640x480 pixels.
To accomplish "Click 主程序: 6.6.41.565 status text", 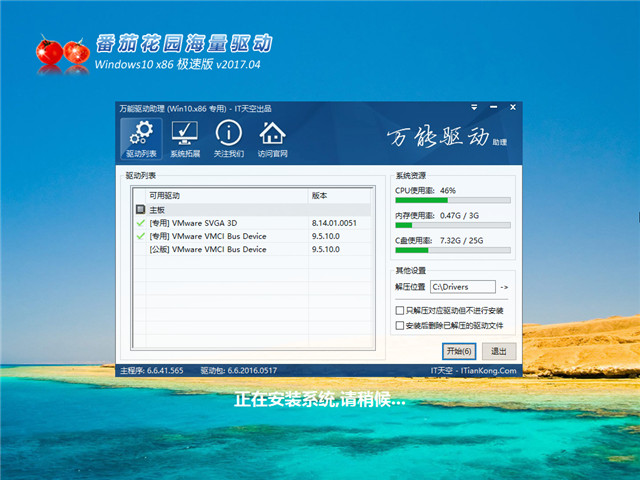I will click(152, 371).
